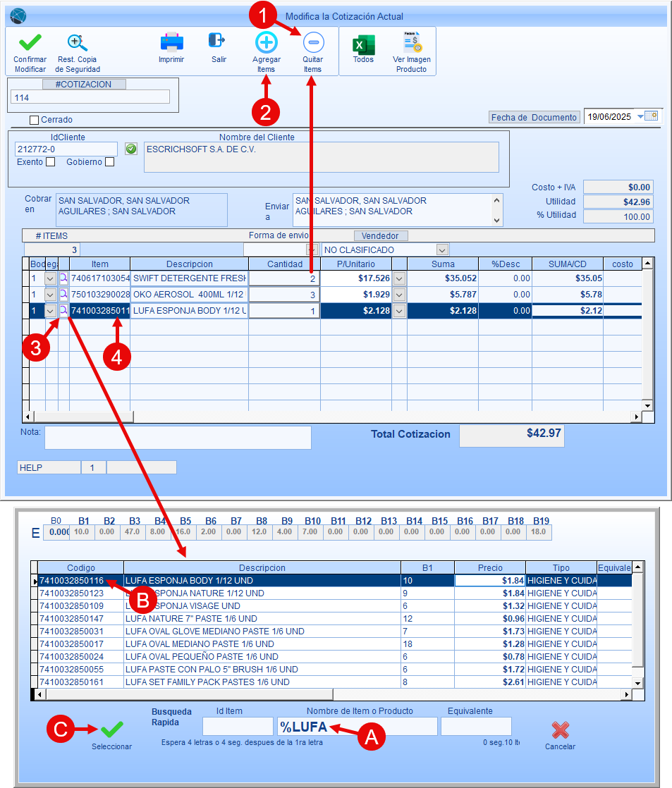Click quantity cell of SWIFT DETERGENTE row
This screenshot has height=788, width=672.
coord(284,278)
